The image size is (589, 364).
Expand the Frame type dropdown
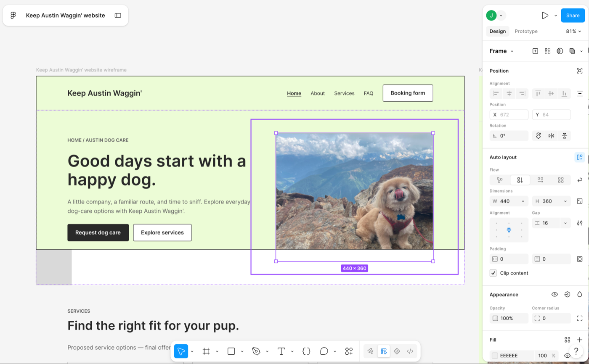coord(501,51)
